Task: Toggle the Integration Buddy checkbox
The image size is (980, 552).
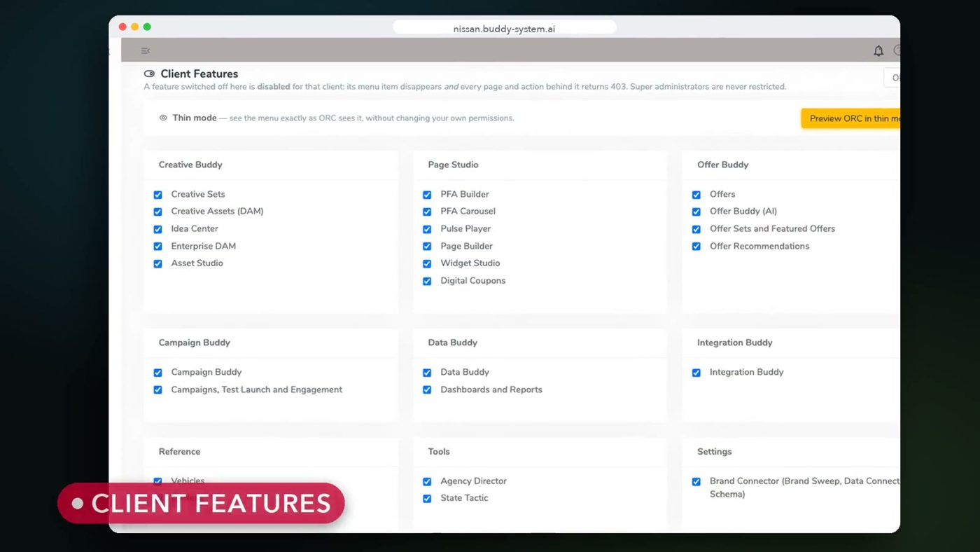Action: 696,373
